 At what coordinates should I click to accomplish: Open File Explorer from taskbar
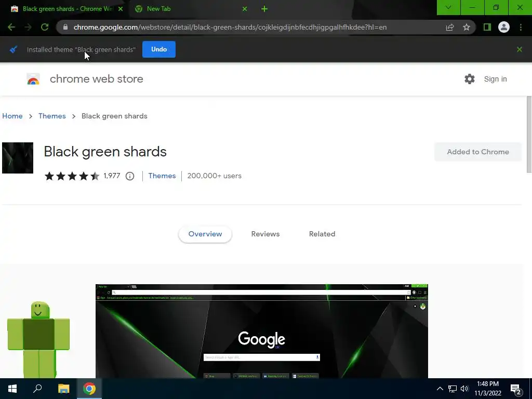pyautogui.click(x=63, y=389)
